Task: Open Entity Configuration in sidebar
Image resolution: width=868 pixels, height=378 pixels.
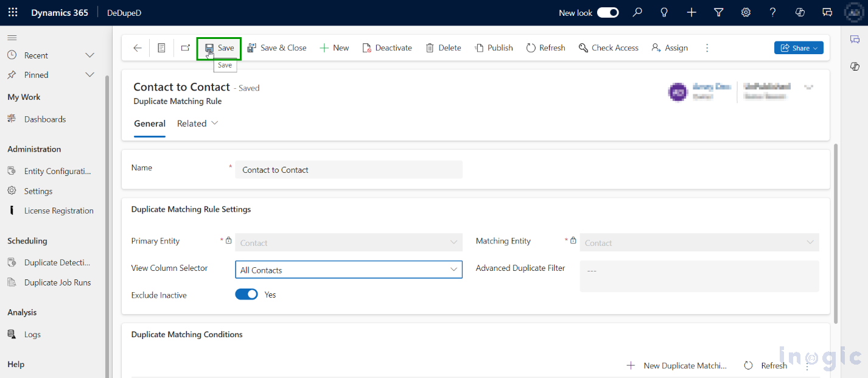Action: pyautogui.click(x=57, y=171)
